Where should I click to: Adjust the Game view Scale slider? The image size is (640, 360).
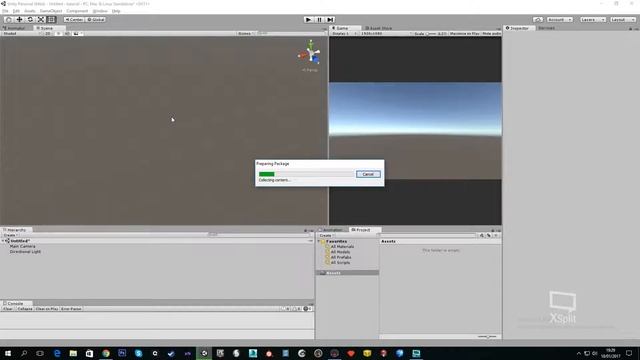432,34
